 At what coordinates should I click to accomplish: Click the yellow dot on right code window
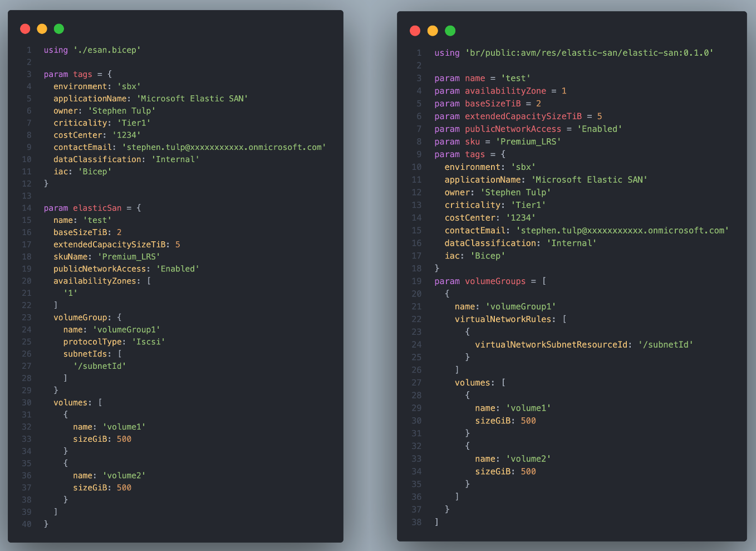[433, 31]
